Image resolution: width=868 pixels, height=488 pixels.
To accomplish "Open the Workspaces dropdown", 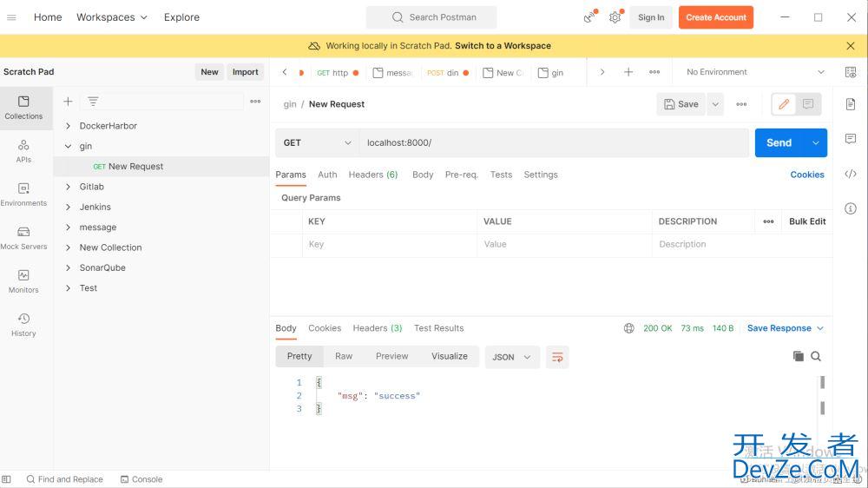I will coord(112,17).
